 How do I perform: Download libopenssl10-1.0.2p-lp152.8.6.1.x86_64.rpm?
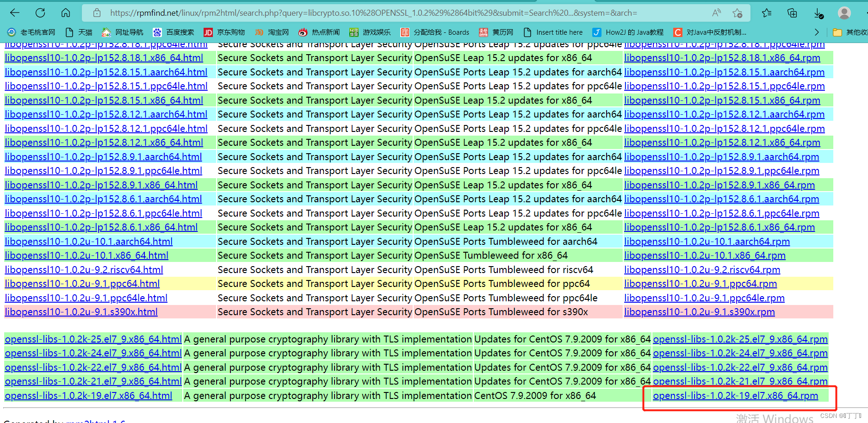coord(719,227)
